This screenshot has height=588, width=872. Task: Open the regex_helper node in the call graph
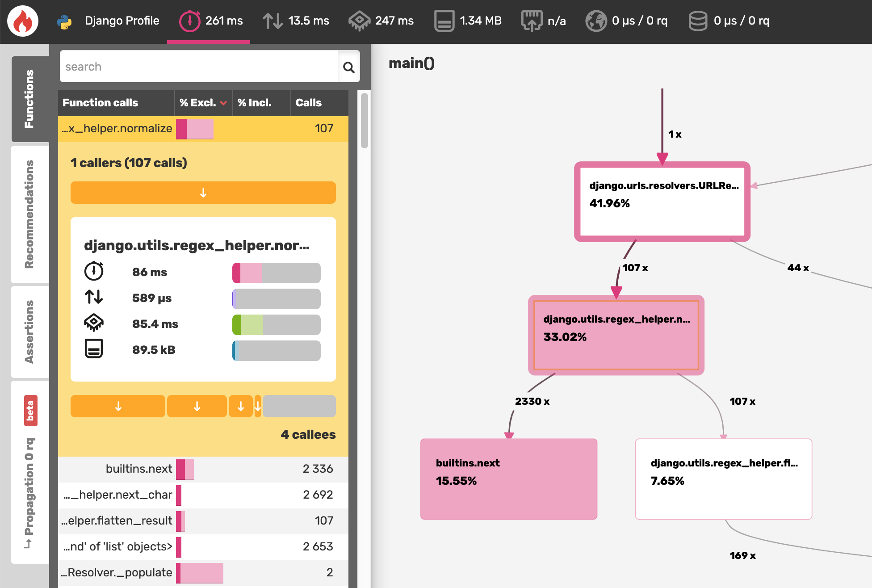pyautogui.click(x=616, y=334)
